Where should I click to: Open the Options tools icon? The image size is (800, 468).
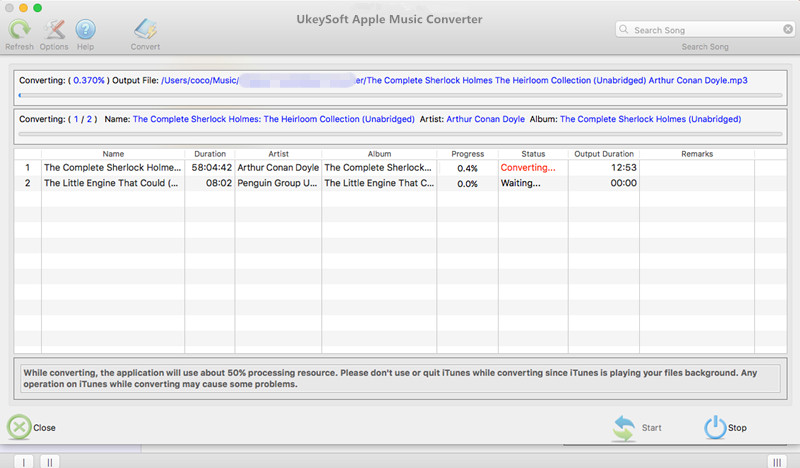pos(54,30)
